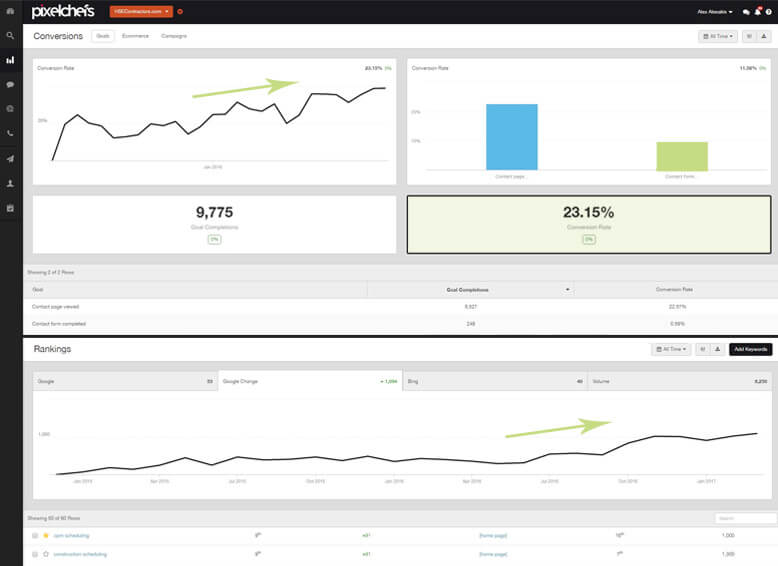
Task: Select the Google rankings tab
Action: pos(126,381)
